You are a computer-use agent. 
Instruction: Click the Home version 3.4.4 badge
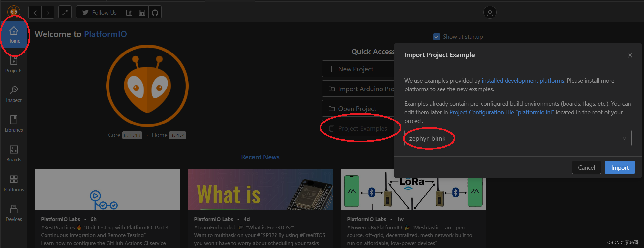(178, 135)
